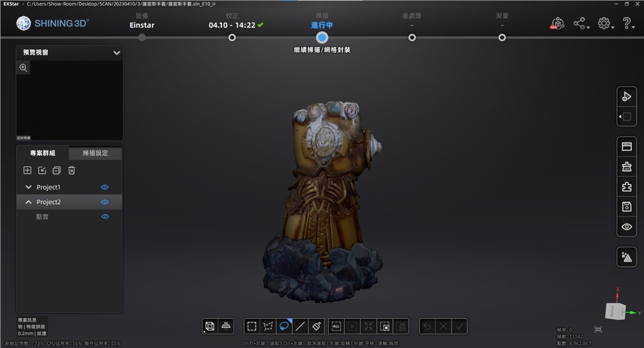
Task: Click the broom clean-up icon in right toolbar
Action: click(626, 167)
